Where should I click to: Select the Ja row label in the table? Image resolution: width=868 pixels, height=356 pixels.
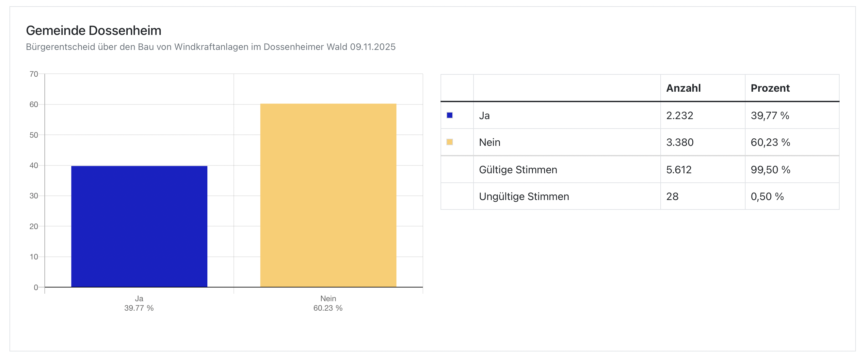pyautogui.click(x=484, y=116)
